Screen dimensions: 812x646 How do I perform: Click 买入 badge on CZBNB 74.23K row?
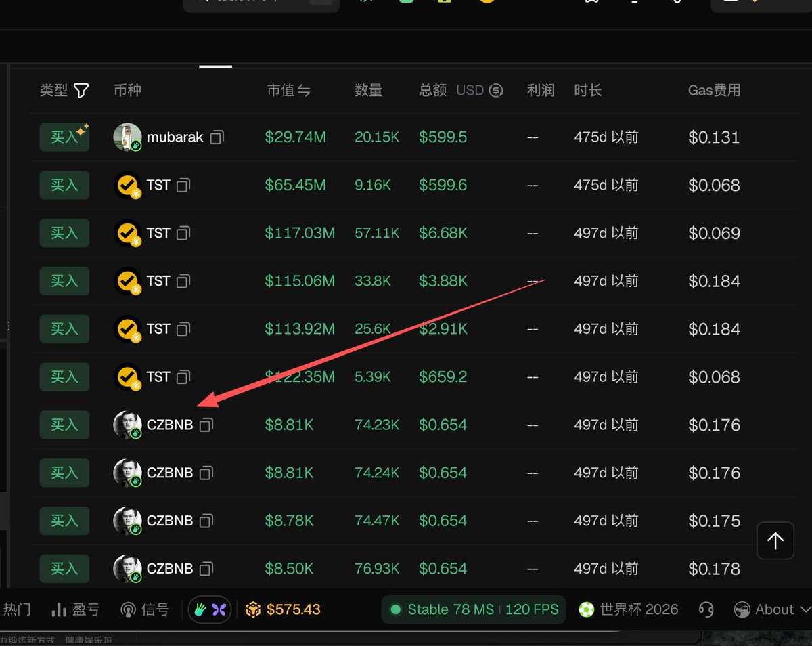tap(64, 425)
